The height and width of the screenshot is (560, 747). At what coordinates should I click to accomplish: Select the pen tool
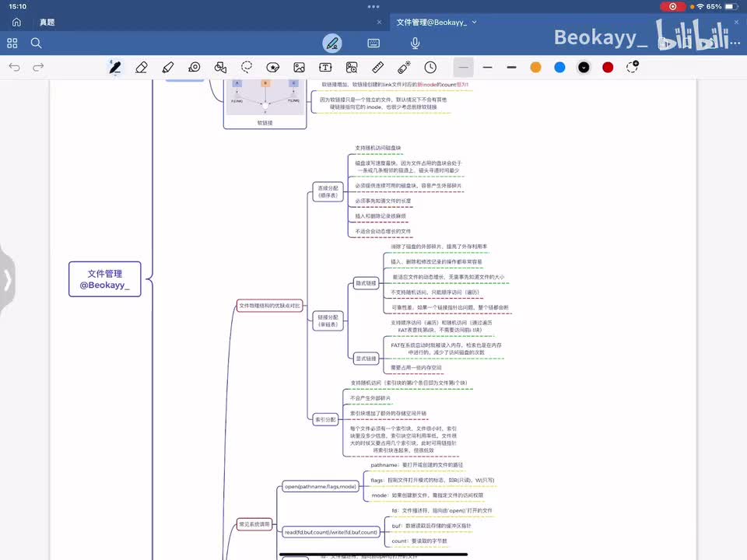pos(115,67)
